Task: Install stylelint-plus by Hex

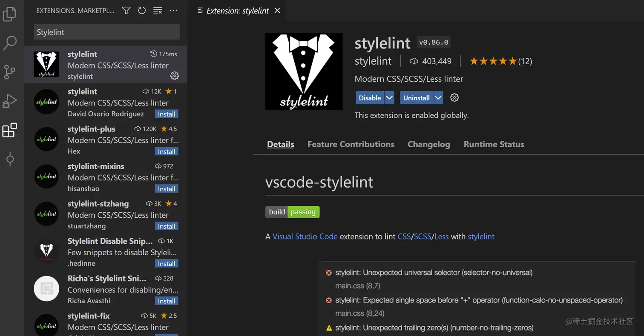Action: (x=167, y=151)
